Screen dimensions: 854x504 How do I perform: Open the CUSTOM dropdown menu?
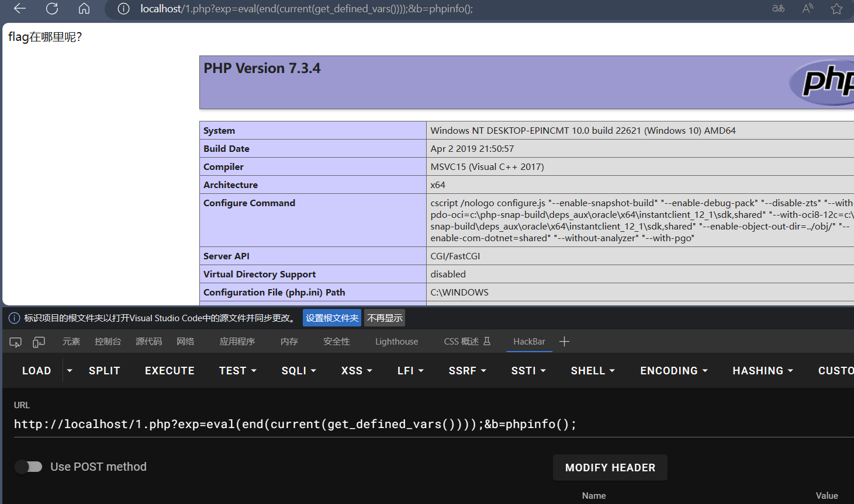836,370
